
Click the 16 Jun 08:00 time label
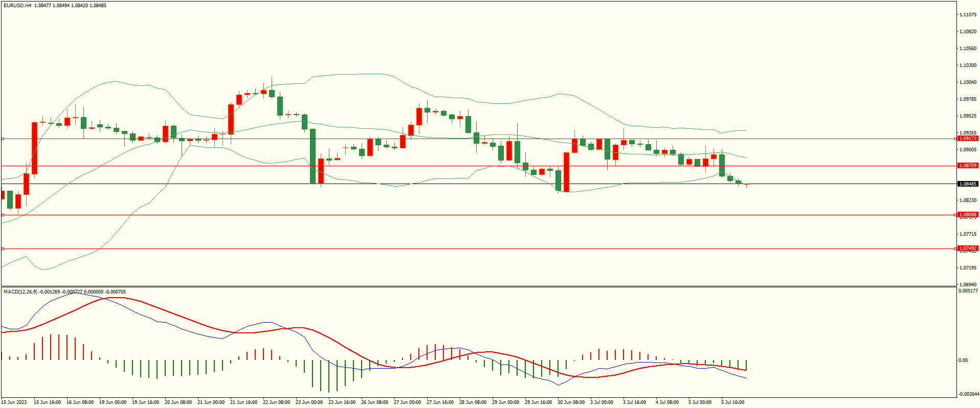pyautogui.click(x=80, y=402)
